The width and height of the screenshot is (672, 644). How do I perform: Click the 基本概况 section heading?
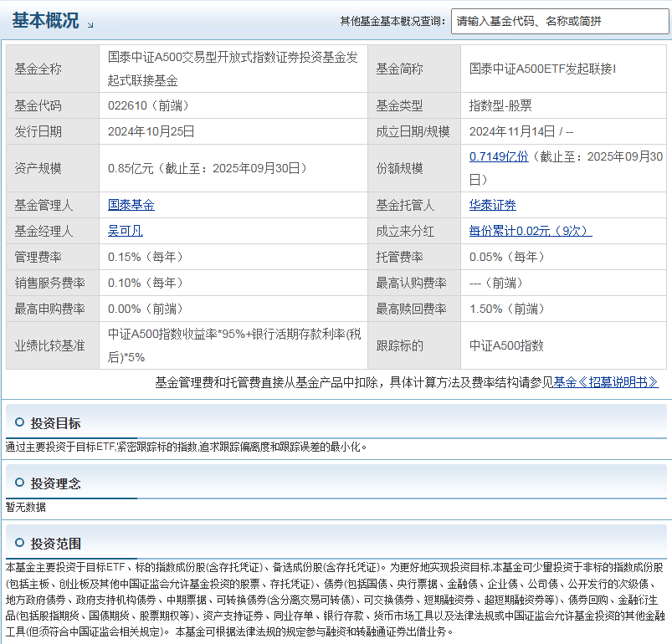[45, 21]
